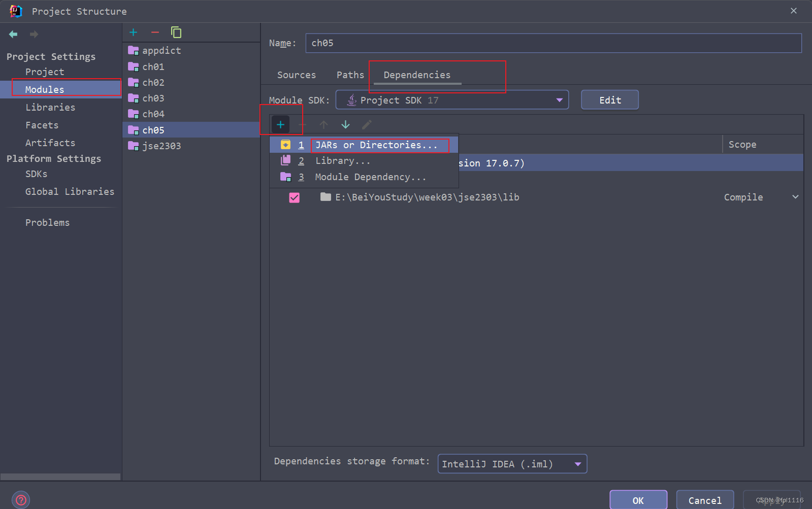Select Project under Project Settings
This screenshot has width=812, height=509.
tap(45, 72)
